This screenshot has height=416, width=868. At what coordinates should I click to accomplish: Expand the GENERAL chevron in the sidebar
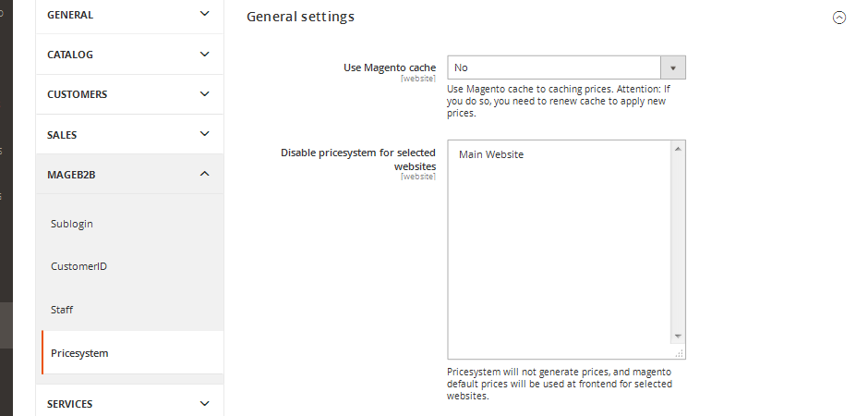click(204, 14)
